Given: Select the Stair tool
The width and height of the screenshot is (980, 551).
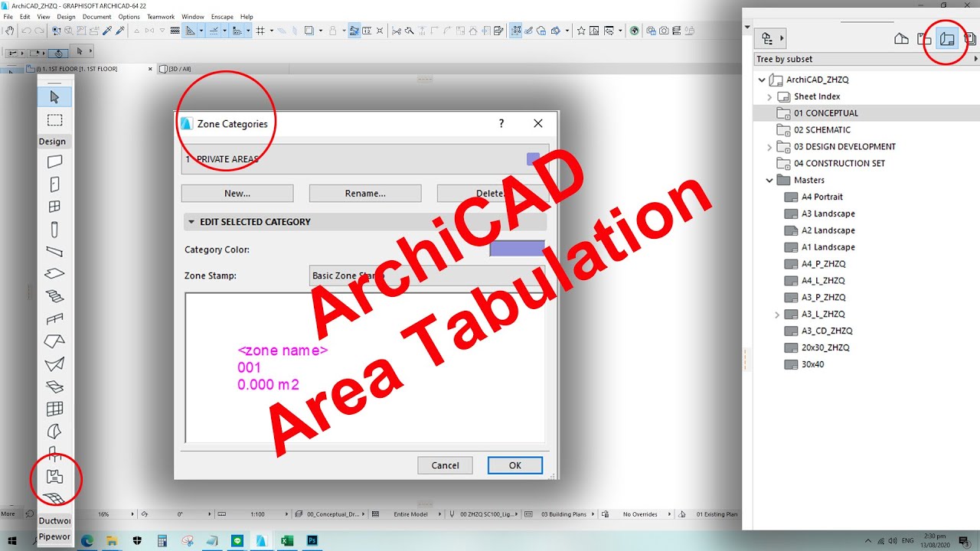Looking at the screenshot, I should coord(54,296).
